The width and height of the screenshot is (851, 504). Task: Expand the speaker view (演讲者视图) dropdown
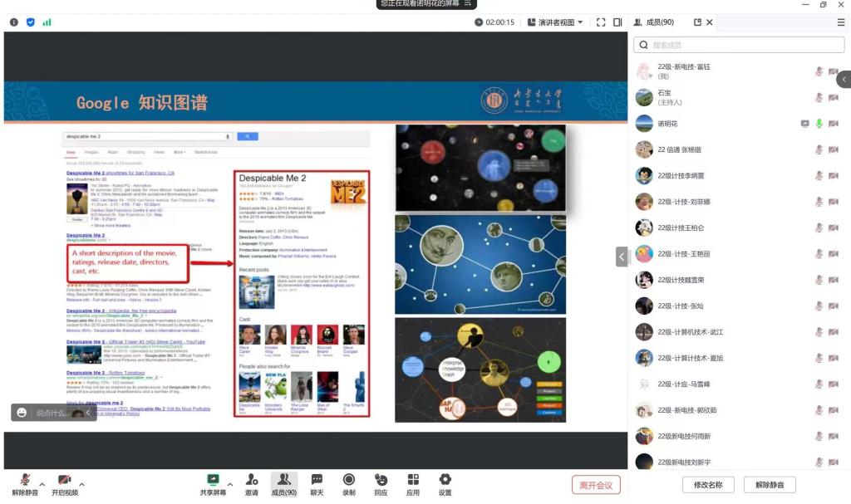click(x=555, y=22)
